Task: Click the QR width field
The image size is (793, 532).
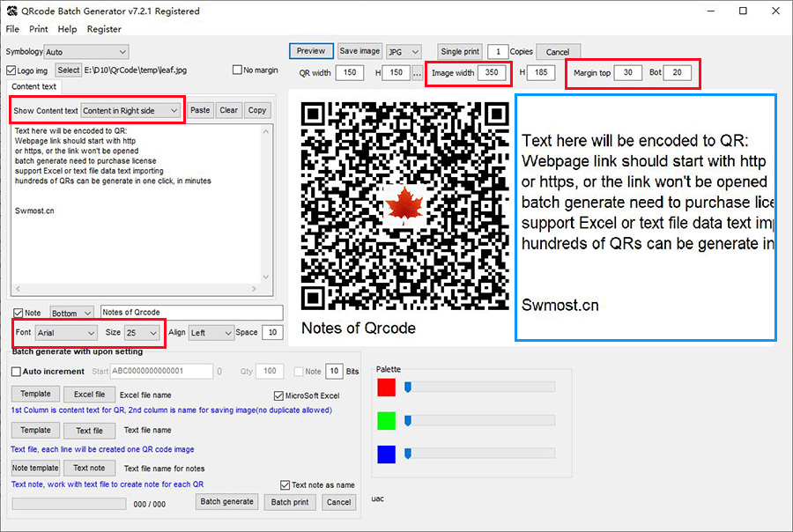Action: tap(350, 72)
